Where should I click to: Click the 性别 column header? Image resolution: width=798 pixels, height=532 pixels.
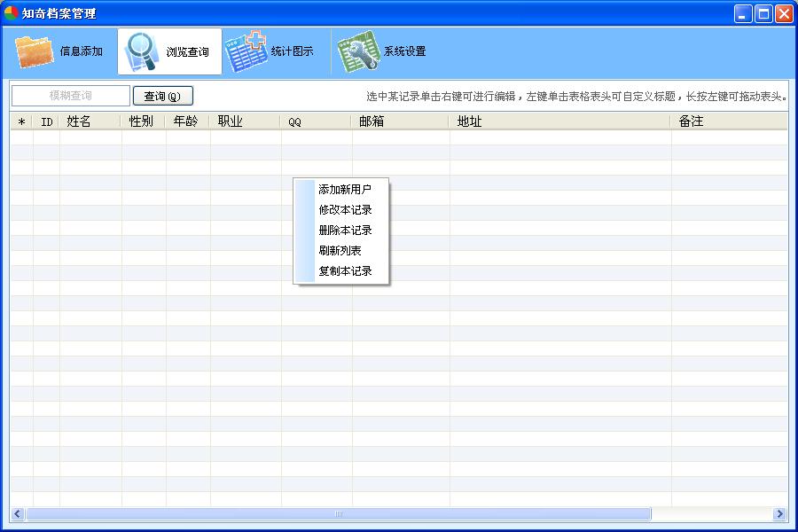tap(144, 121)
